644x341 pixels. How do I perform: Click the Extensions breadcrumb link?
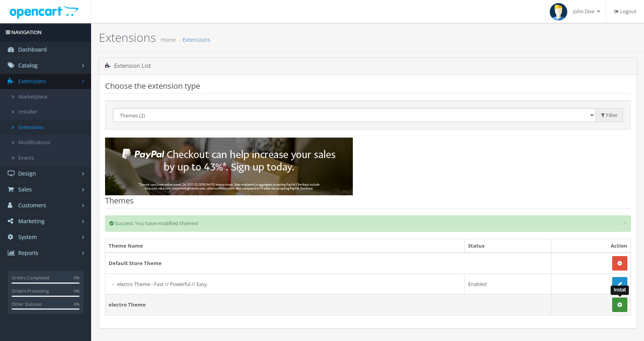coord(196,40)
